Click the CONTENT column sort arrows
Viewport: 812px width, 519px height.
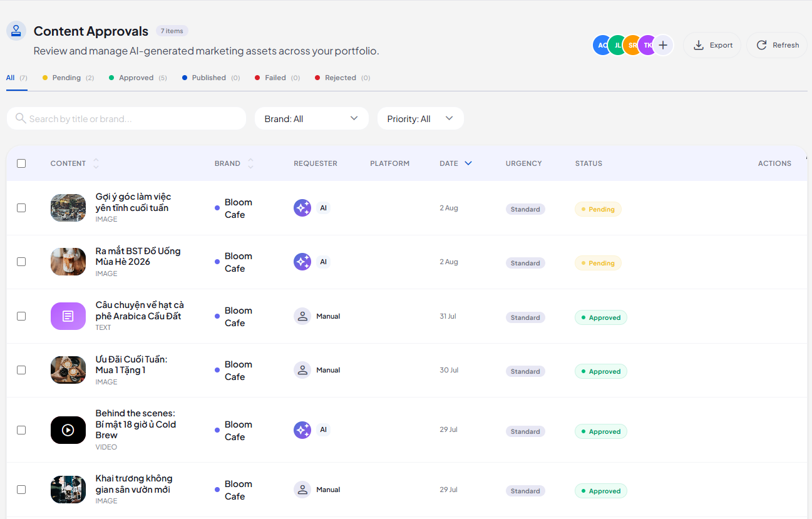pyautogui.click(x=96, y=163)
